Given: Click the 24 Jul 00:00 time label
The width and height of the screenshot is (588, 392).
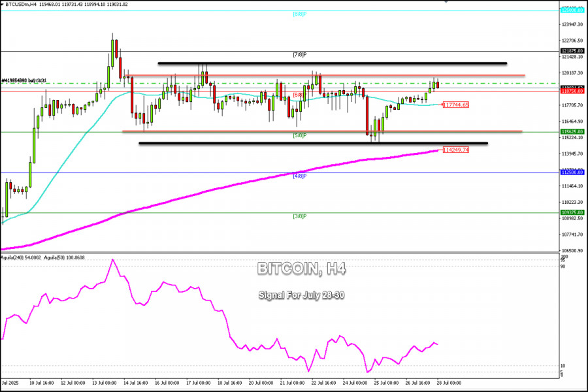Looking at the screenshot, I should tap(355, 383).
